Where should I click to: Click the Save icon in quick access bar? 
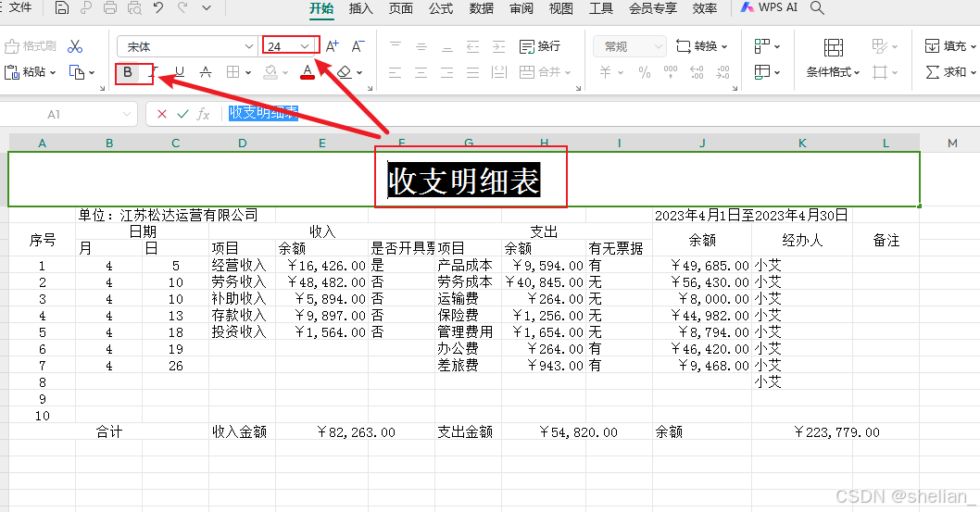pyautogui.click(x=62, y=8)
